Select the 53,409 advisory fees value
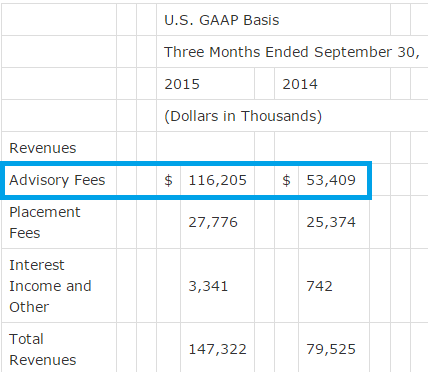This screenshot has width=428, height=372. [x=331, y=180]
